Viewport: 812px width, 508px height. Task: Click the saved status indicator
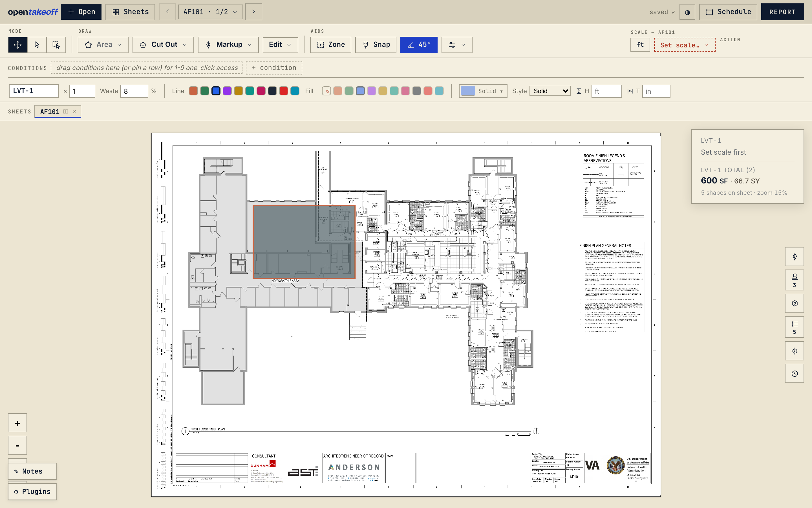pyautogui.click(x=662, y=12)
